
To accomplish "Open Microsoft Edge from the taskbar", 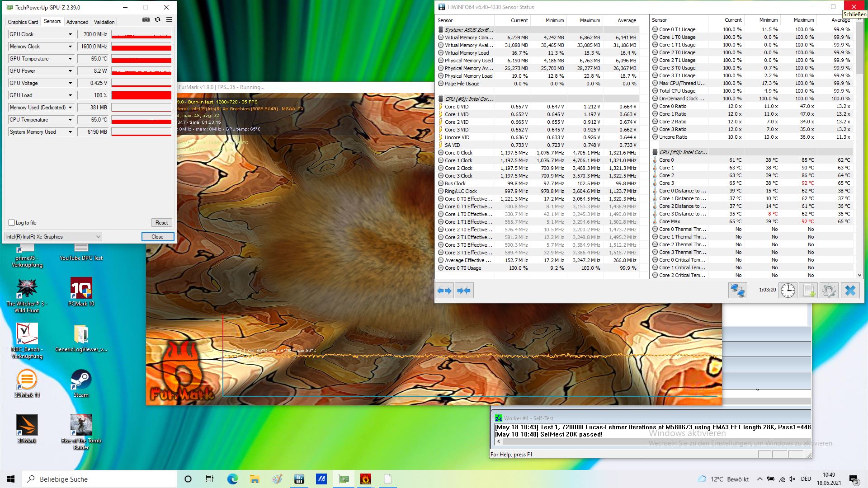I will click(232, 479).
